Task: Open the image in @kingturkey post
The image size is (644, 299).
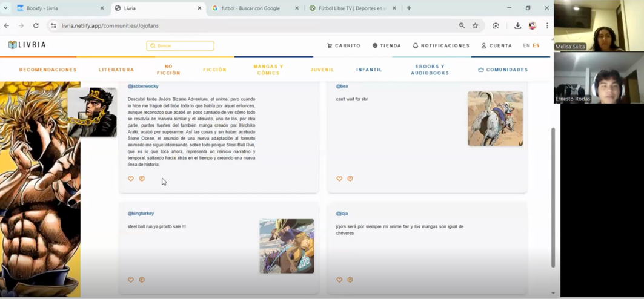Action: pos(287,246)
